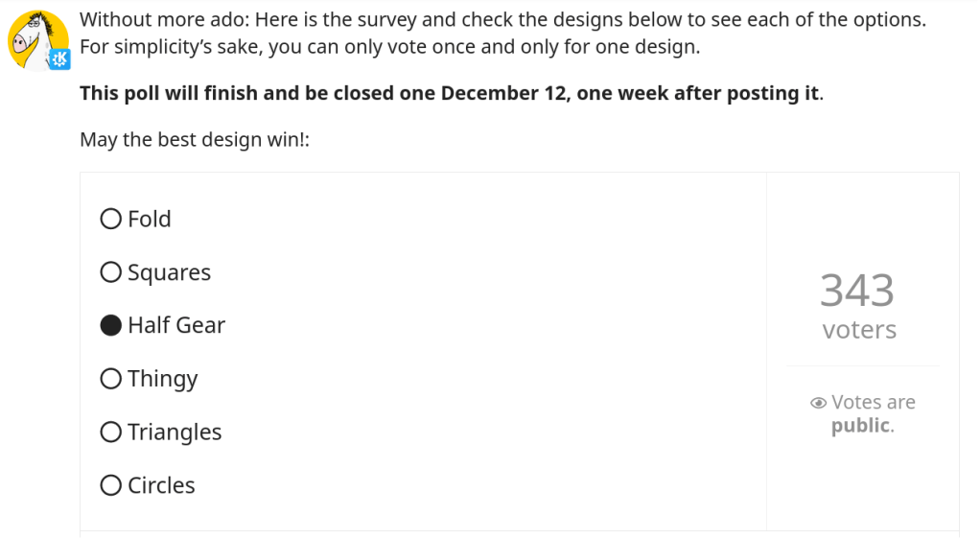Choose the Squares radio circle
This screenshot has height=539, width=980.
(x=111, y=272)
